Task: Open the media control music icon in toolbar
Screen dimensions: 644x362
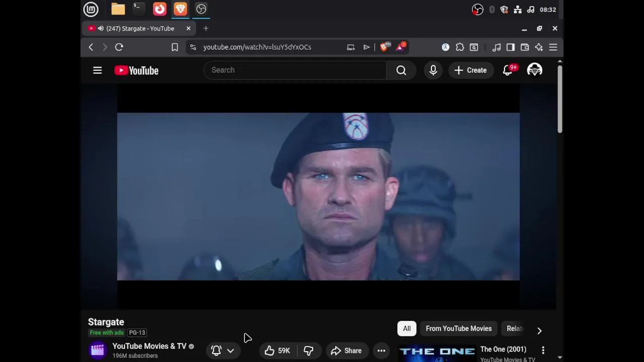Action: click(x=497, y=47)
